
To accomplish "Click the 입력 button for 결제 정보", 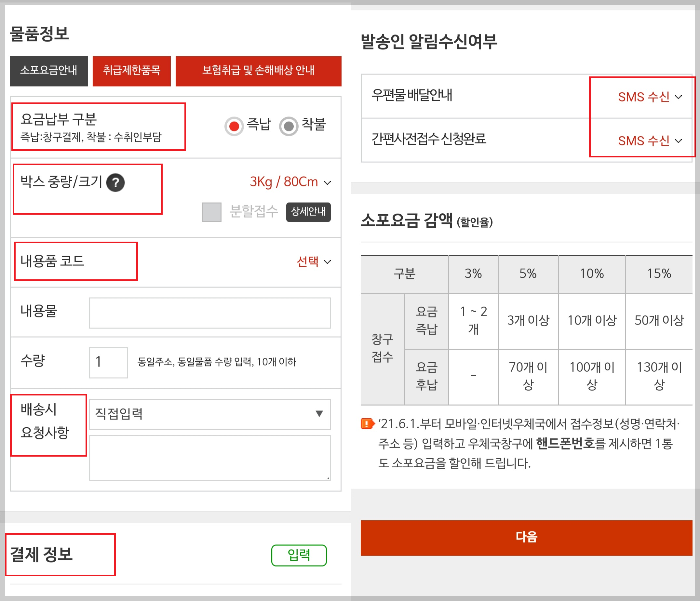I will [299, 555].
